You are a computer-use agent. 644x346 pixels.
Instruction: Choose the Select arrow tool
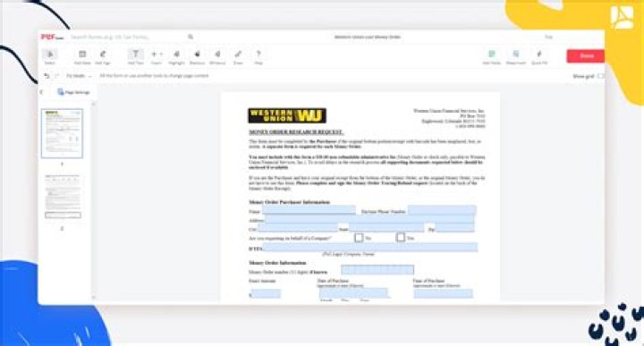tap(50, 56)
